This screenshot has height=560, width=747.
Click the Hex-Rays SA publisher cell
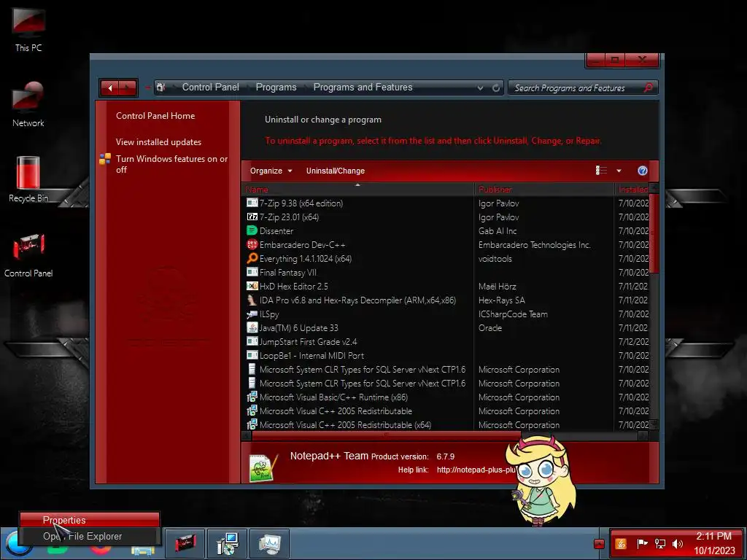click(502, 300)
